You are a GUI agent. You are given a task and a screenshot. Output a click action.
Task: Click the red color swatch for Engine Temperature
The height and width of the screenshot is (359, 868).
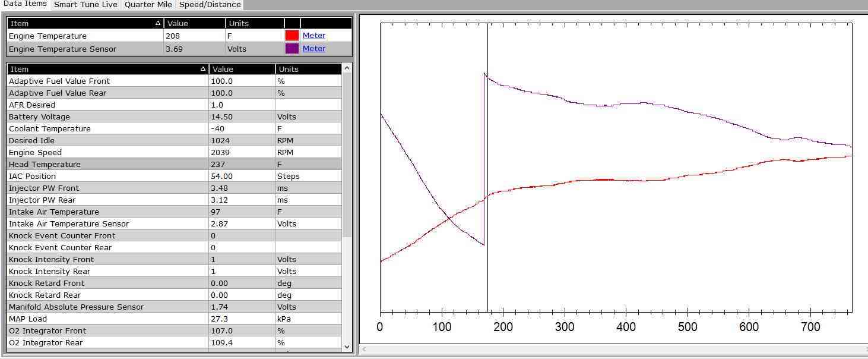coord(292,35)
